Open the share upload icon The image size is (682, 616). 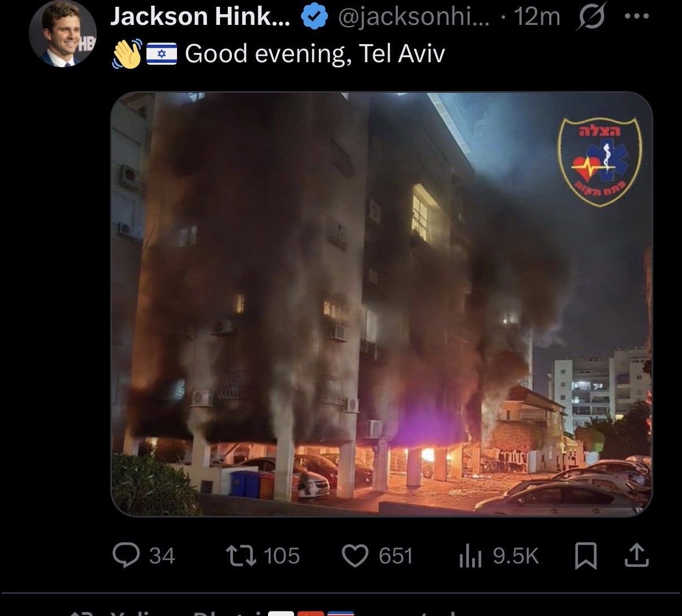tap(636, 555)
